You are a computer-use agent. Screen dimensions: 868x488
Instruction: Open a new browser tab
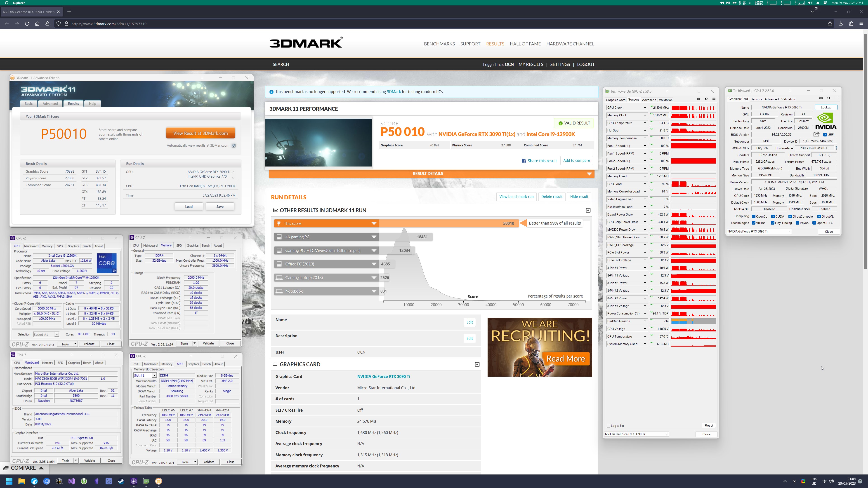point(69,12)
